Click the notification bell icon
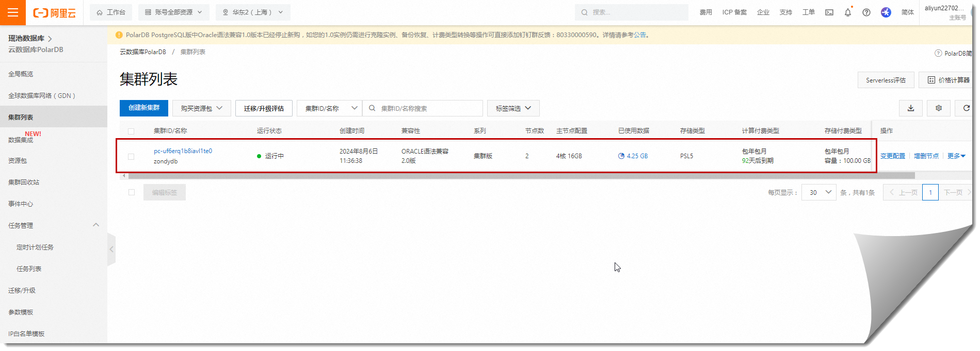Viewport: 980px width, 351px height. click(847, 12)
